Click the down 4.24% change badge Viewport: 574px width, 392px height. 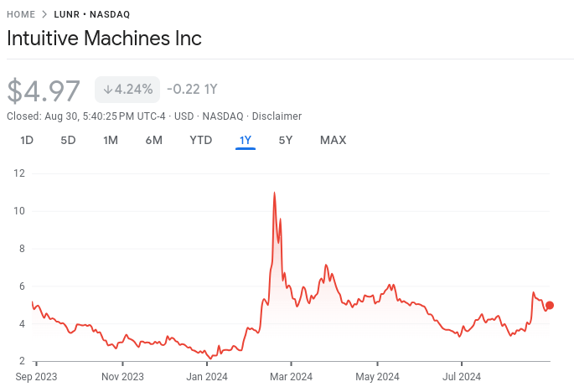[x=127, y=90]
